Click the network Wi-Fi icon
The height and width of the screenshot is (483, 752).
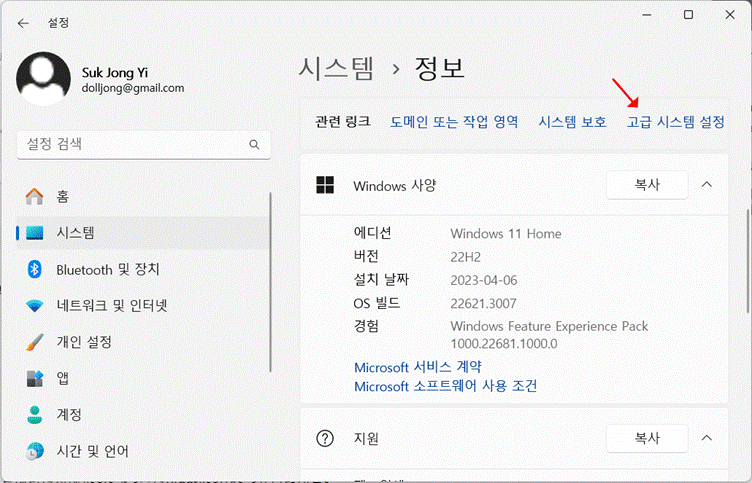pyautogui.click(x=35, y=306)
